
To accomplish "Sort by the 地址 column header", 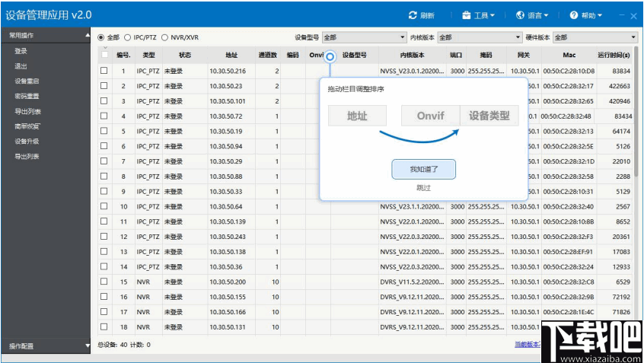I will tap(231, 55).
